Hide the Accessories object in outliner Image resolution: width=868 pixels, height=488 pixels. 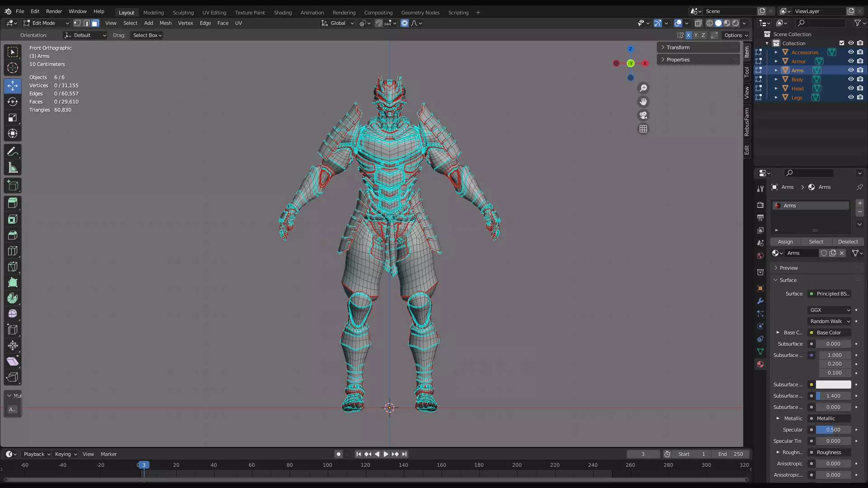(850, 52)
